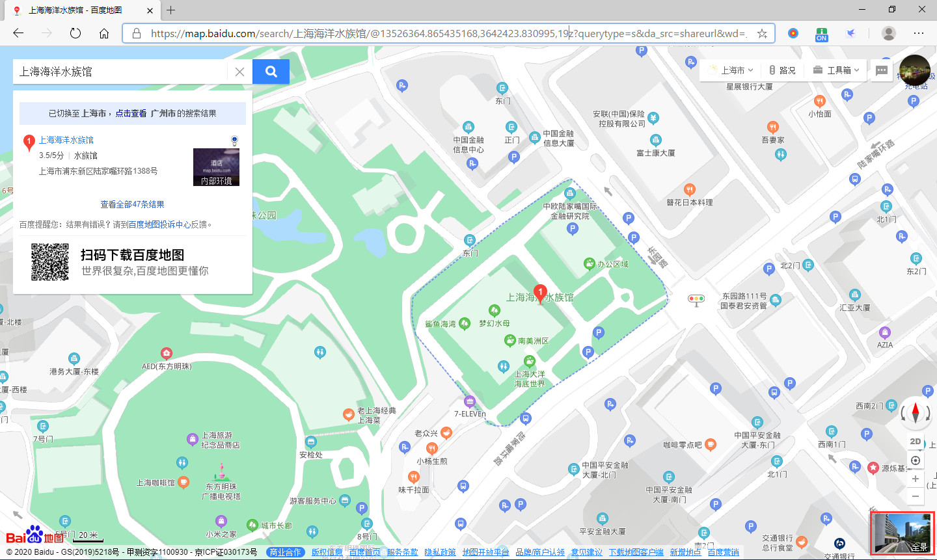937x560 pixels.
Task: Click the blue search magnifier button
Action: coord(271,72)
